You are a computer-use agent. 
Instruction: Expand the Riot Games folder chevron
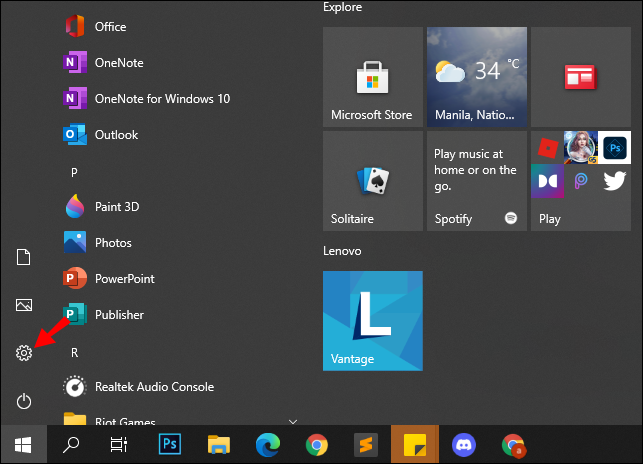pyautogui.click(x=293, y=421)
